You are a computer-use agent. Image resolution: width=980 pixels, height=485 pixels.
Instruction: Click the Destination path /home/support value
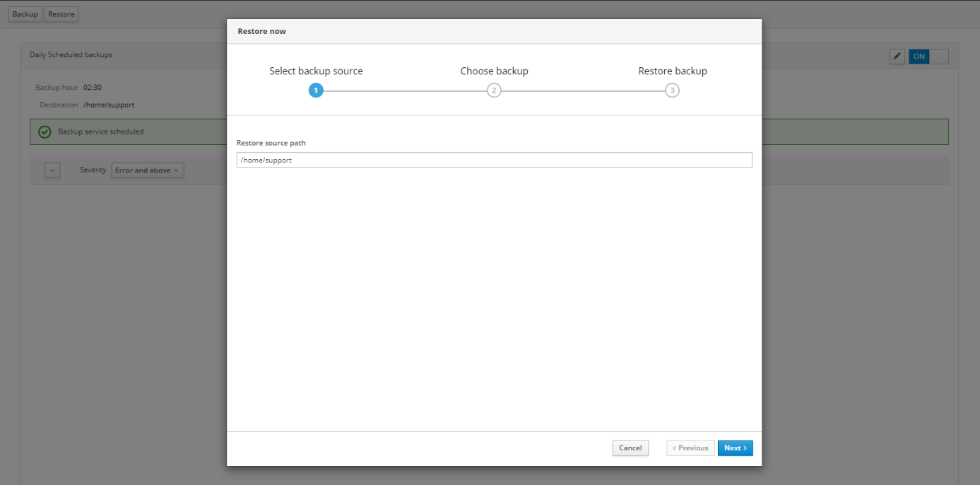[x=109, y=105]
